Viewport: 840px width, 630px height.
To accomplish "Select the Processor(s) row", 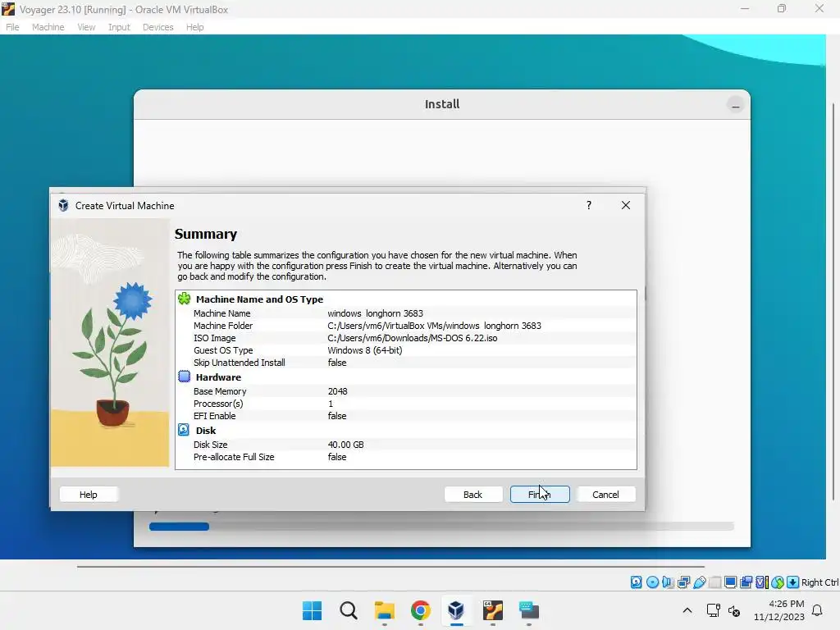I will pyautogui.click(x=406, y=404).
